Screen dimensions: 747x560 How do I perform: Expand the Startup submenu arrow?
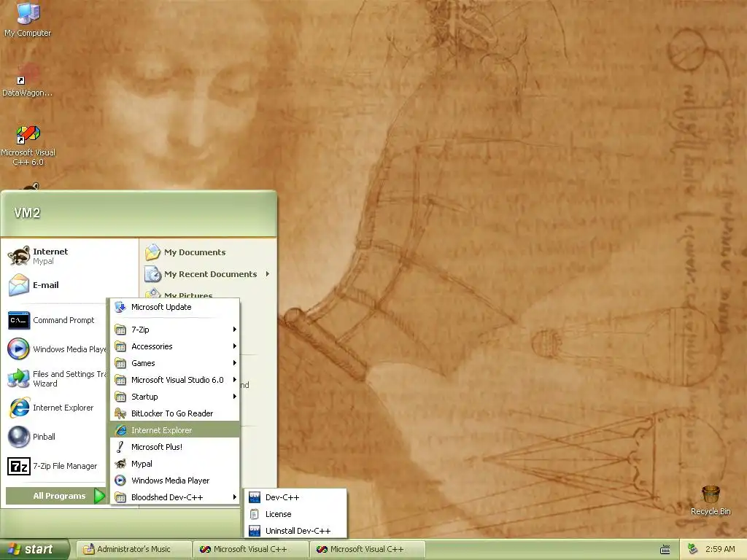(x=234, y=396)
